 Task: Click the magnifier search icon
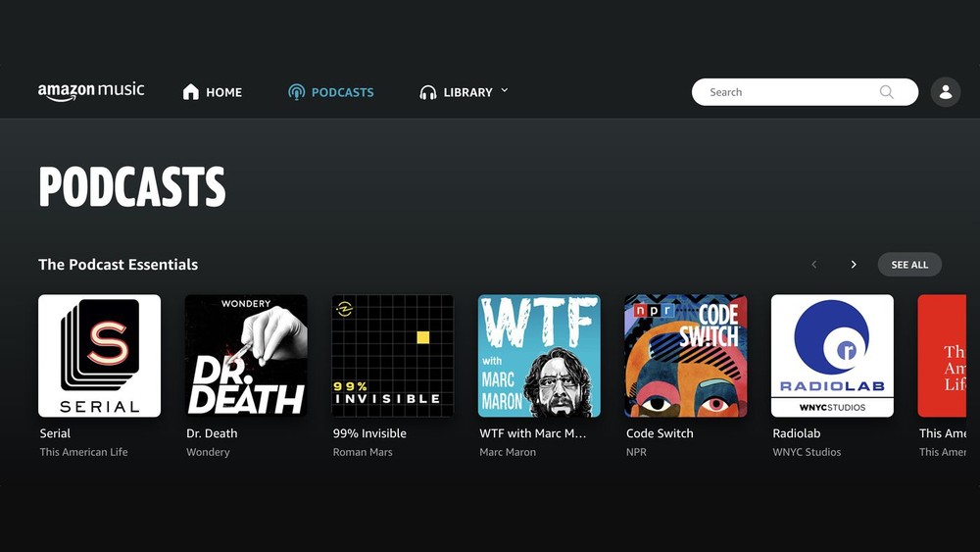[886, 92]
